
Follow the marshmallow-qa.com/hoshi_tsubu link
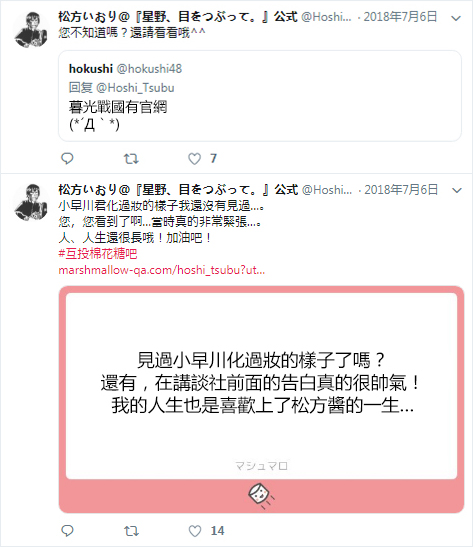162,270
